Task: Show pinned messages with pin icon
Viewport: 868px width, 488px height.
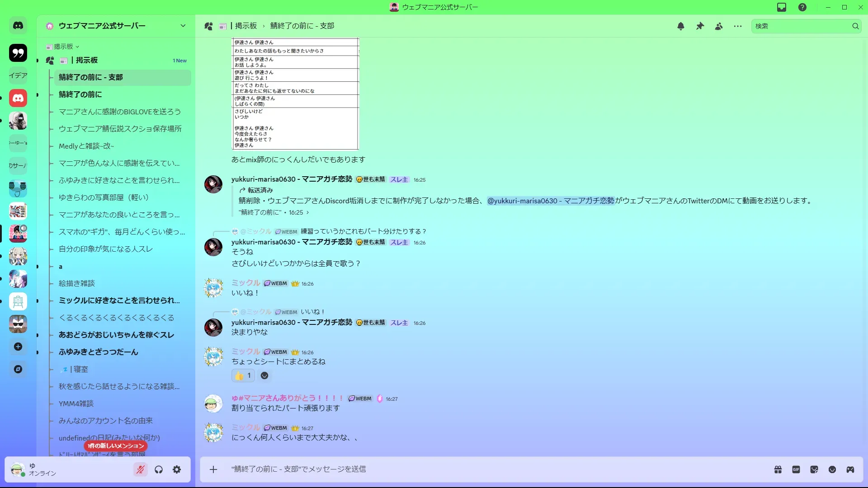Action: 700,26
